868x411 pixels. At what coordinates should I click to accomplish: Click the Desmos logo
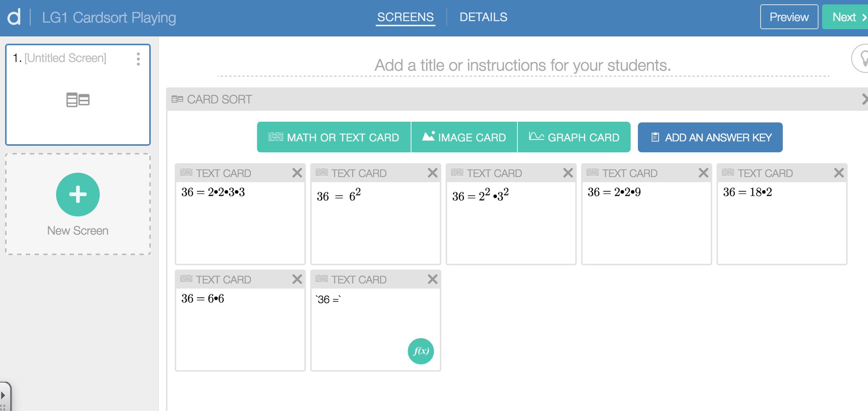pyautogui.click(x=14, y=17)
